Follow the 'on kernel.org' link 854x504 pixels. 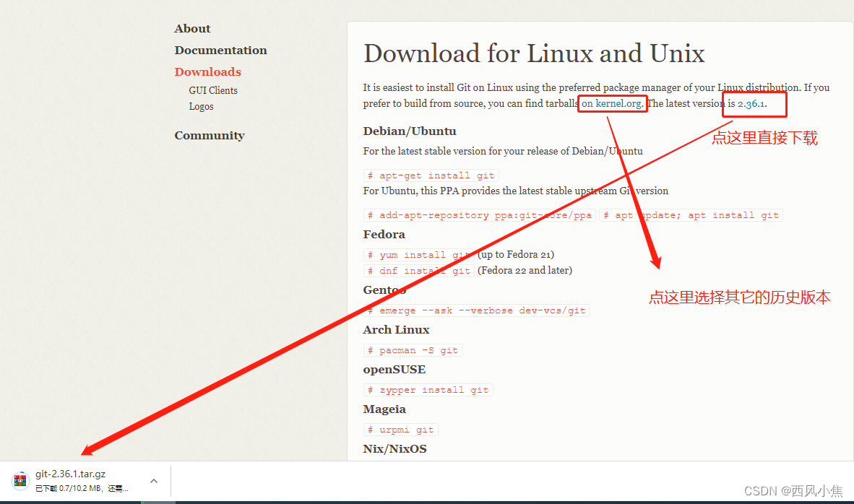(x=611, y=103)
